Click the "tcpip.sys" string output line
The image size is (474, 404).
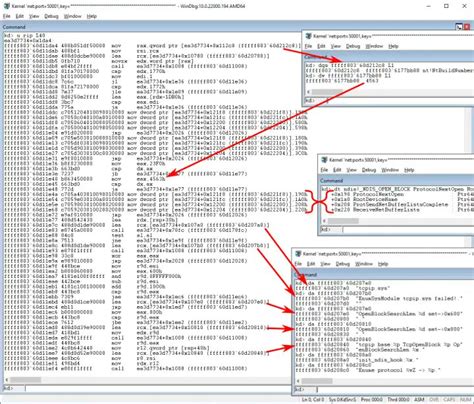tap(343, 288)
